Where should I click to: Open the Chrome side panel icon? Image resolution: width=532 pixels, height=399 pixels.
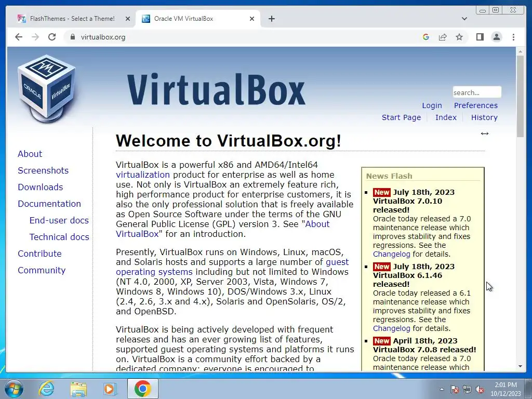pyautogui.click(x=480, y=37)
